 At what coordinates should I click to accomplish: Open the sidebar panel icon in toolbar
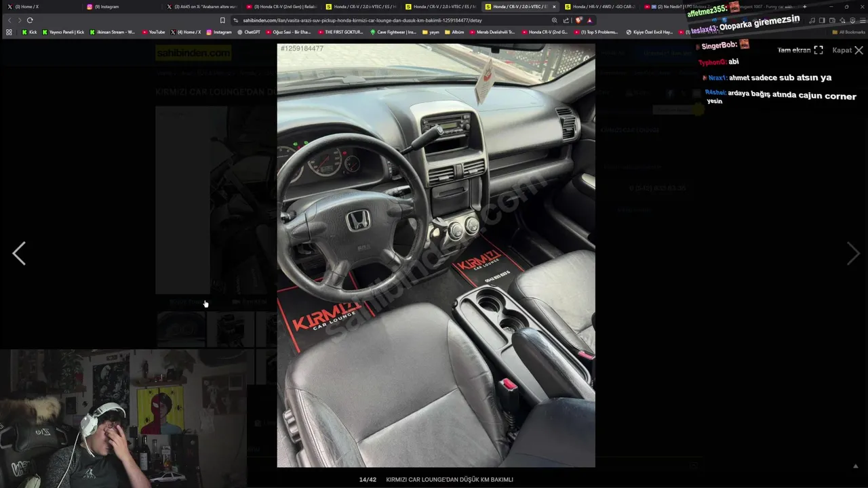[822, 20]
